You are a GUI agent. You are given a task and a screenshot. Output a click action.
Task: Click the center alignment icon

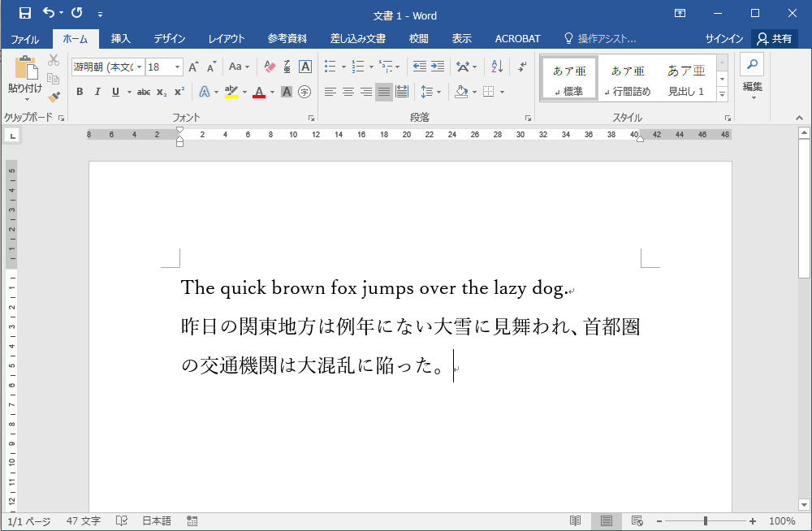[x=348, y=92]
